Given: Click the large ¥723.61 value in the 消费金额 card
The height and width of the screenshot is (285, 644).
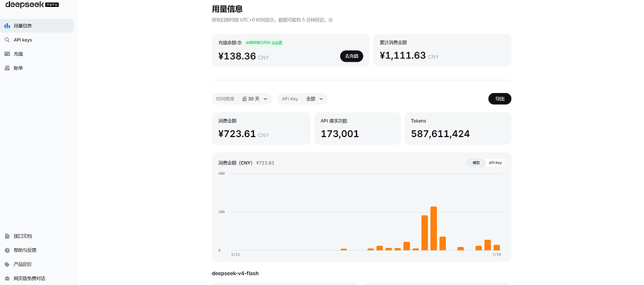Looking at the screenshot, I should point(237,134).
